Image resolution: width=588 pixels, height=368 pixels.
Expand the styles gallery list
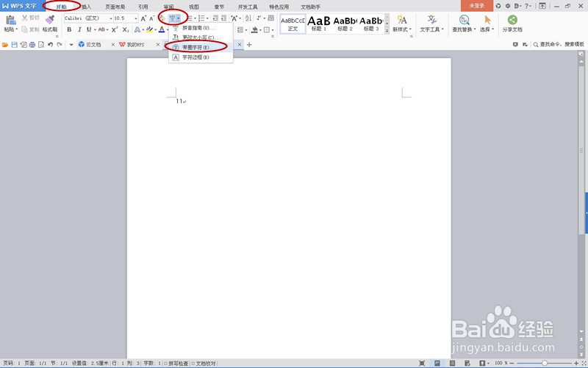(387, 31)
